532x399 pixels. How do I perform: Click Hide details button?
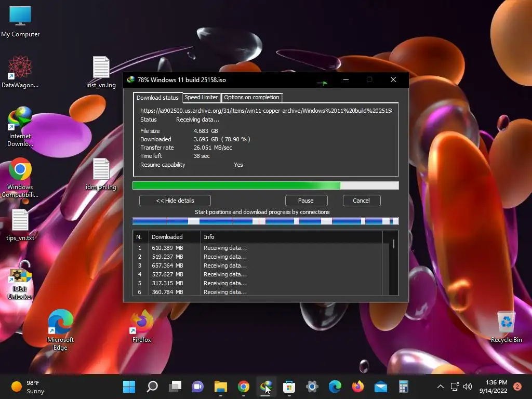(x=175, y=201)
